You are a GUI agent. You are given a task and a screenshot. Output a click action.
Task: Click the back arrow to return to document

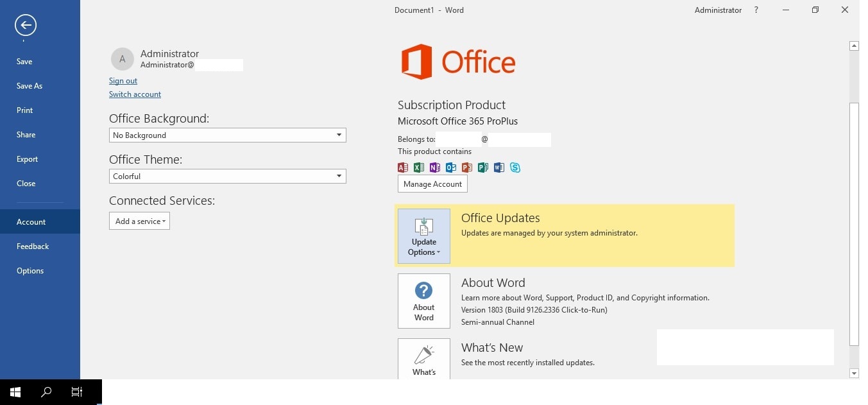(x=26, y=26)
